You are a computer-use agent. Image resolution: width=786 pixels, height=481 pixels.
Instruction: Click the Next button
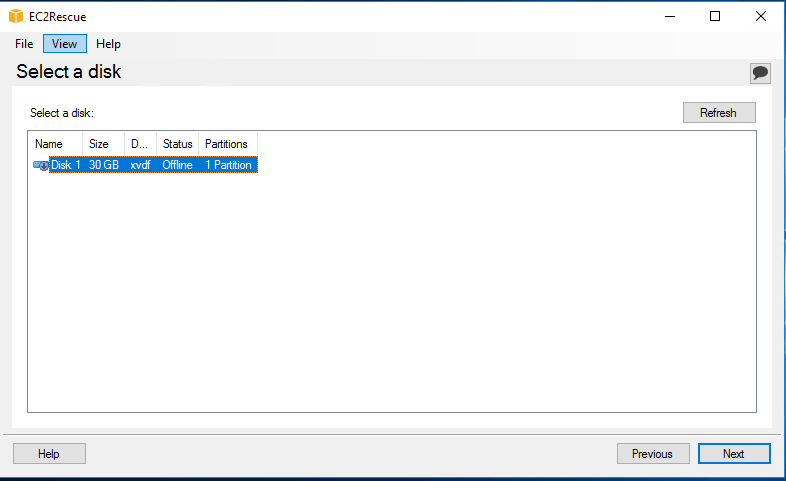point(734,453)
